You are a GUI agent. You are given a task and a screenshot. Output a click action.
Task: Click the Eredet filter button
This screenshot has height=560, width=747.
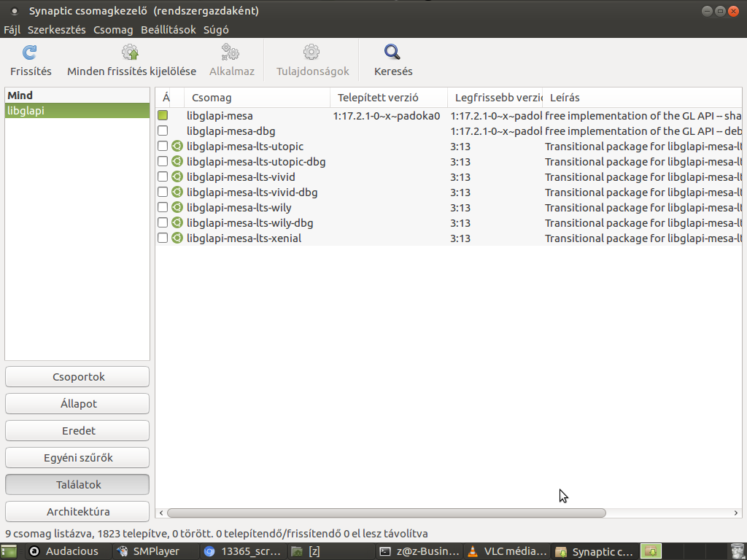click(77, 430)
